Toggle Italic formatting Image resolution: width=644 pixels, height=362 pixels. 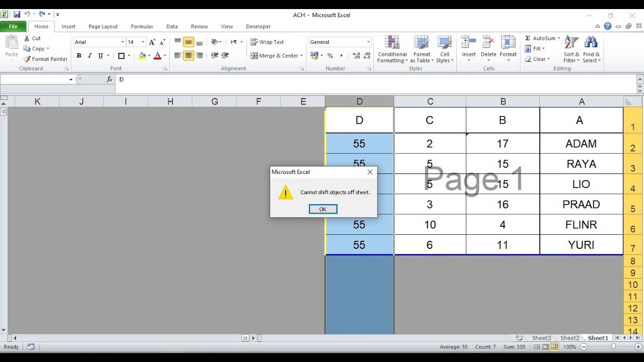click(90, 56)
